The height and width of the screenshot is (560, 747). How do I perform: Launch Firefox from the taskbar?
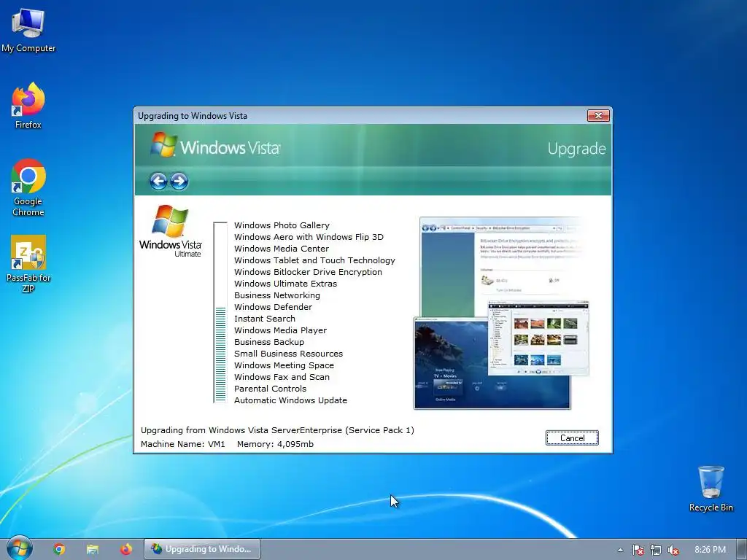click(x=125, y=549)
